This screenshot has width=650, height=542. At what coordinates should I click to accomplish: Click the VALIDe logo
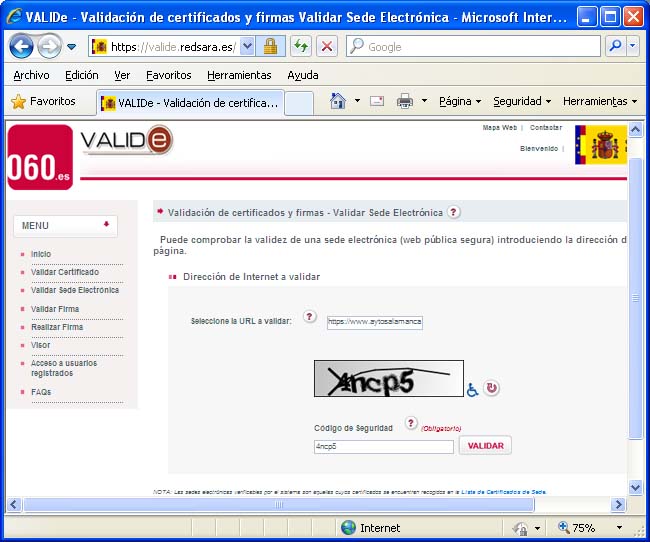(127, 140)
